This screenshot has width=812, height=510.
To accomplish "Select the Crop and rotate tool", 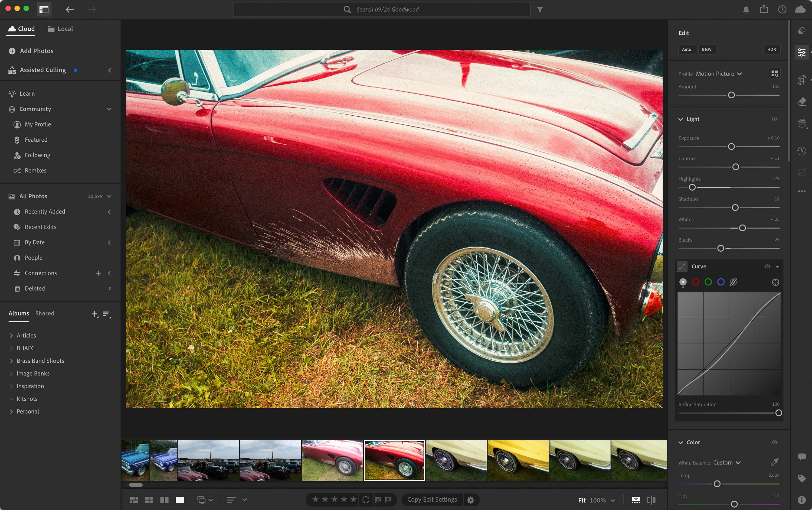I will (x=801, y=80).
